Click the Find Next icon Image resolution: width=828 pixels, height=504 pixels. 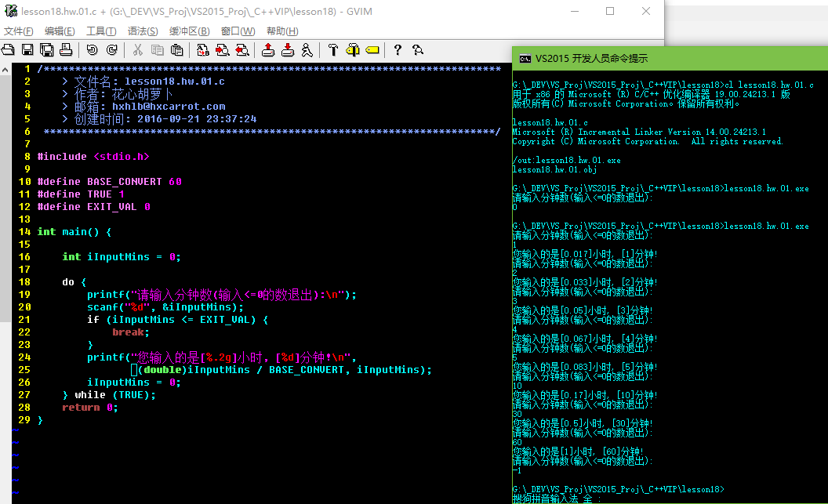pyautogui.click(x=223, y=50)
